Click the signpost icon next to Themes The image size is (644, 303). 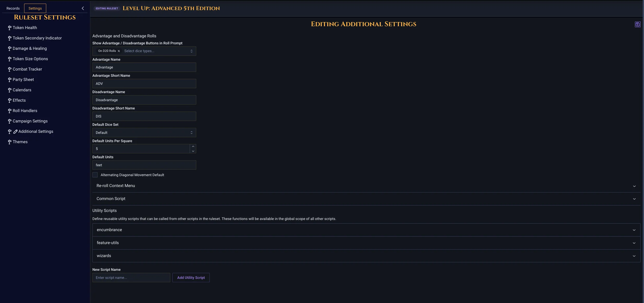point(10,142)
